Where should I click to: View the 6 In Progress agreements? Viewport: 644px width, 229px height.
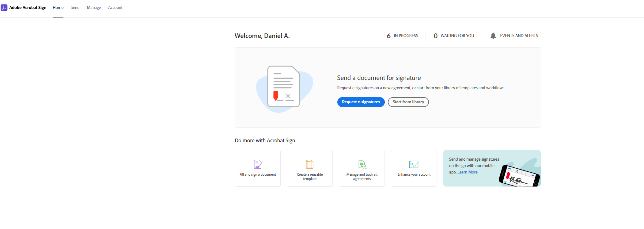402,36
